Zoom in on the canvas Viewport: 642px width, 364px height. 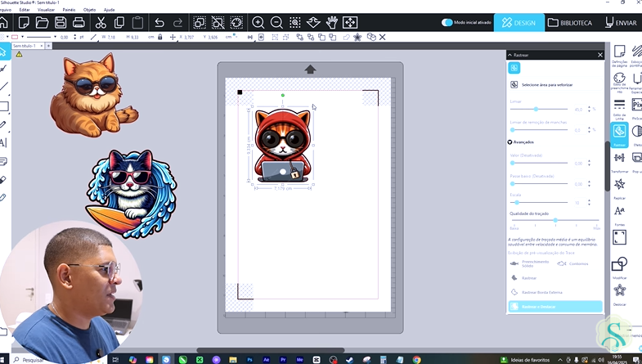[258, 23]
